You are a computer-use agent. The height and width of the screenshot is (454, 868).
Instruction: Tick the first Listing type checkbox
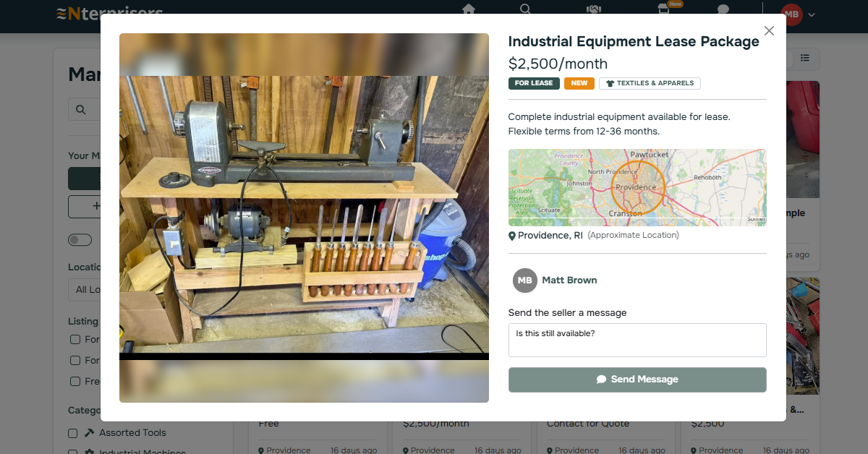(x=75, y=339)
